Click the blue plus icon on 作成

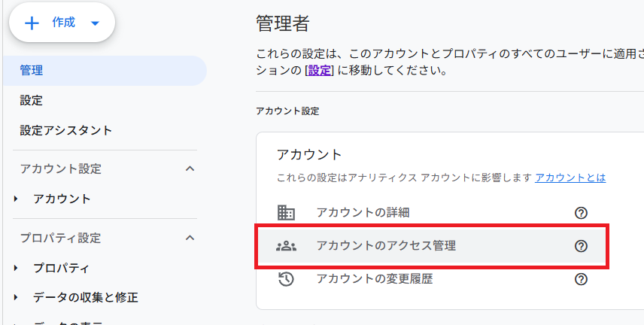(x=32, y=23)
